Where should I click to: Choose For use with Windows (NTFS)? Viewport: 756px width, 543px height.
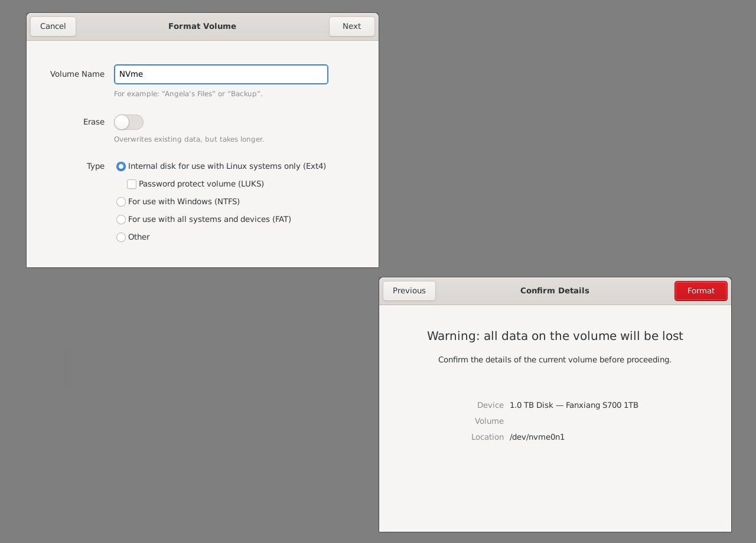point(121,202)
